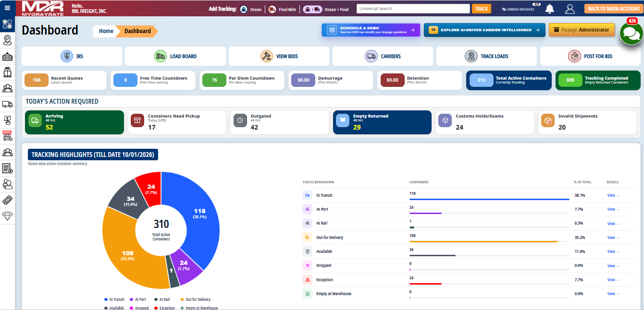Open the Empty Returned 48 hrs card
The height and width of the screenshot is (310, 644).
click(x=382, y=122)
